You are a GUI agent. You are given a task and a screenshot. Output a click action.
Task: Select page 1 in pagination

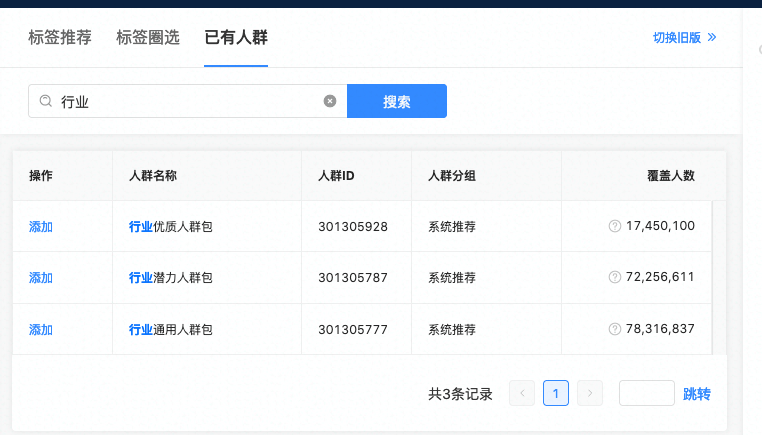point(556,393)
